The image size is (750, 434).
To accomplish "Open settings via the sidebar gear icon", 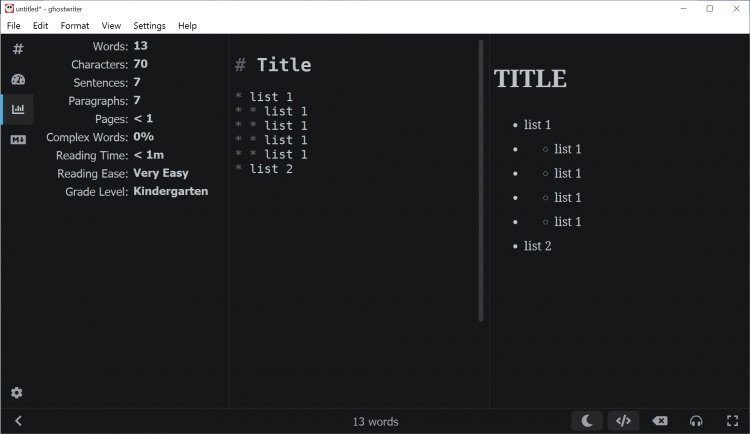I will pyautogui.click(x=17, y=393).
